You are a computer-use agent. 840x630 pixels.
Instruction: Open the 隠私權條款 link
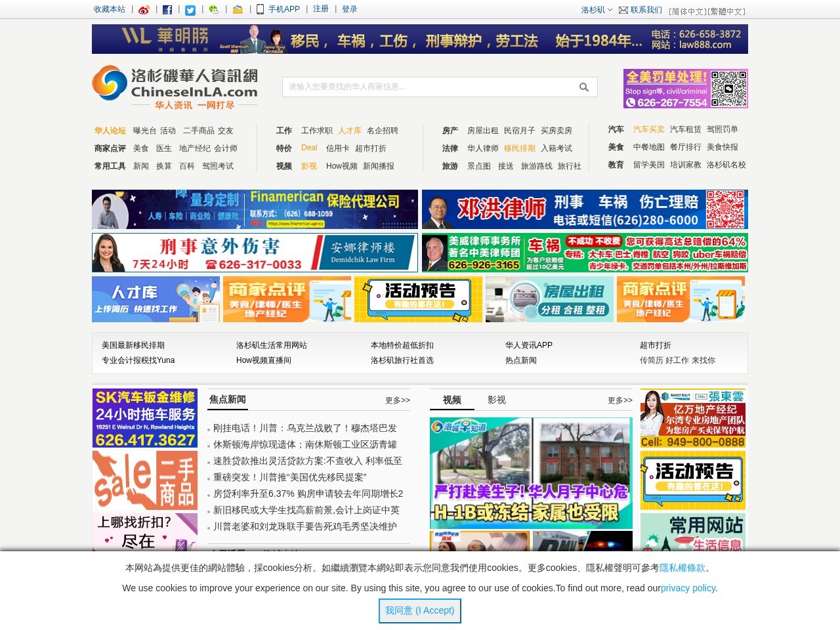tap(682, 568)
